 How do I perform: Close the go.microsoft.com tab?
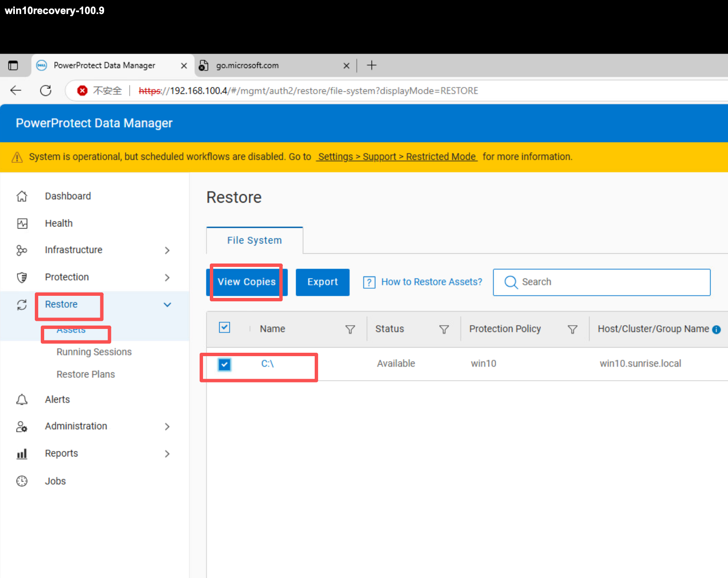coord(347,66)
